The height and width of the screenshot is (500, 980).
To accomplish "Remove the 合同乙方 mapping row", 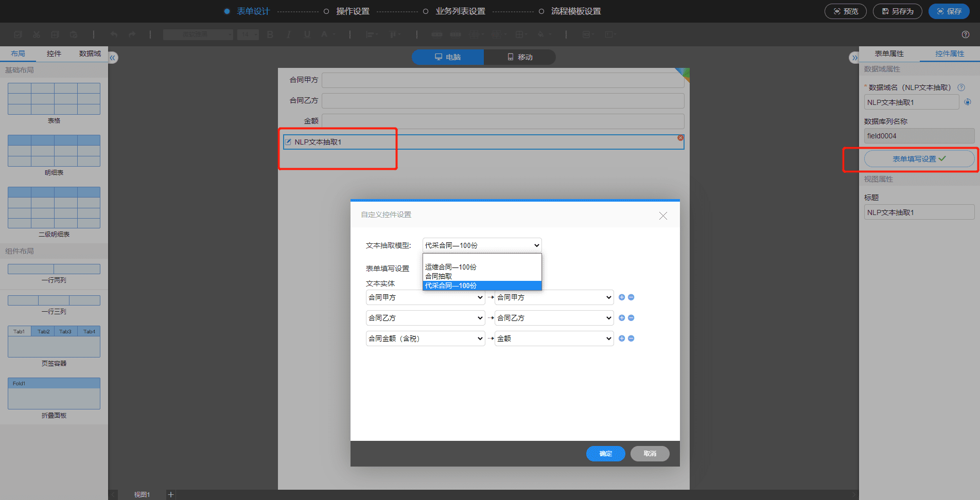I will (631, 318).
